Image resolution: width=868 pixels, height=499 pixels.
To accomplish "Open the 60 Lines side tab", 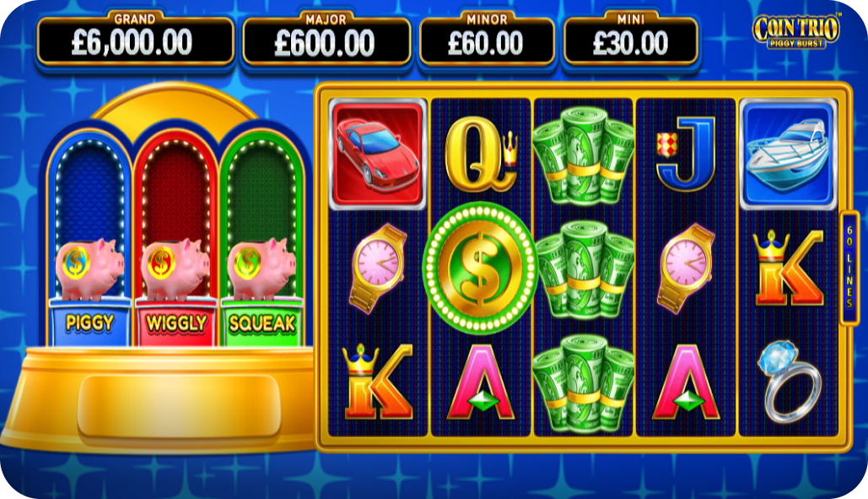I will 849,268.
